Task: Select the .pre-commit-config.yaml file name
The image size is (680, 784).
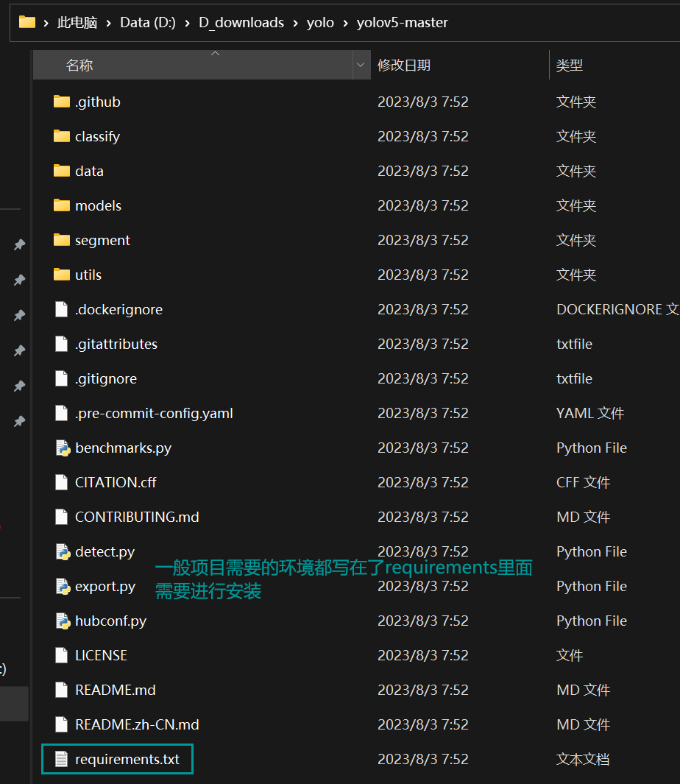Action: pos(154,413)
